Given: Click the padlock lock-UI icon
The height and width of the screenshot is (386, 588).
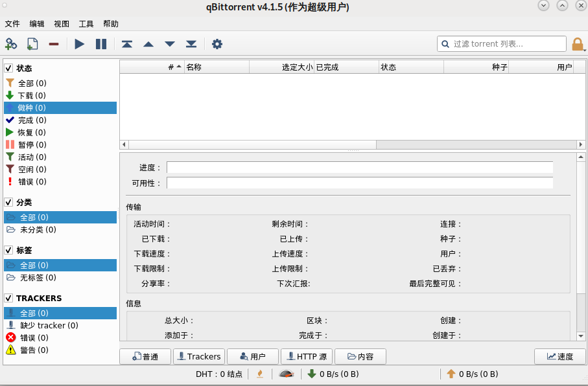Looking at the screenshot, I should [578, 44].
